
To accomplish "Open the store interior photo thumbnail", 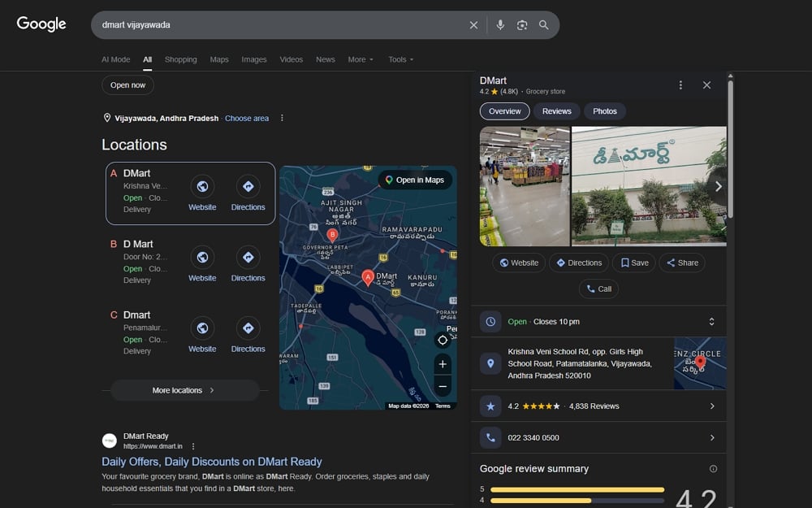I will (x=525, y=187).
